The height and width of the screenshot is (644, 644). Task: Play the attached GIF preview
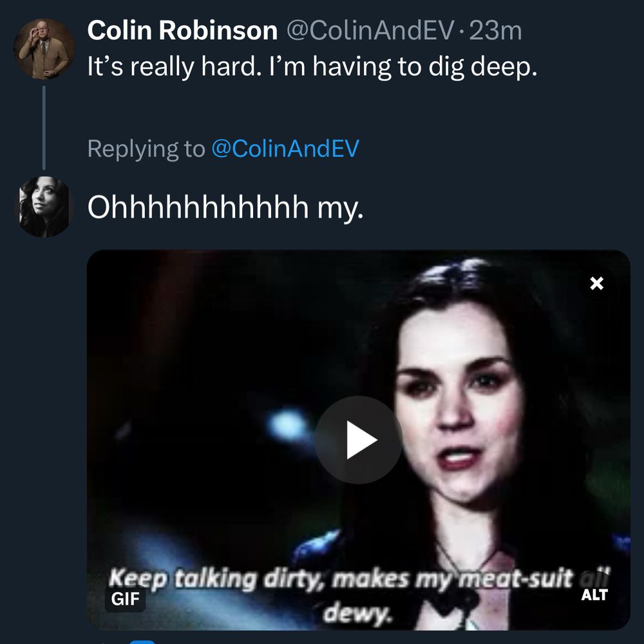(x=359, y=440)
